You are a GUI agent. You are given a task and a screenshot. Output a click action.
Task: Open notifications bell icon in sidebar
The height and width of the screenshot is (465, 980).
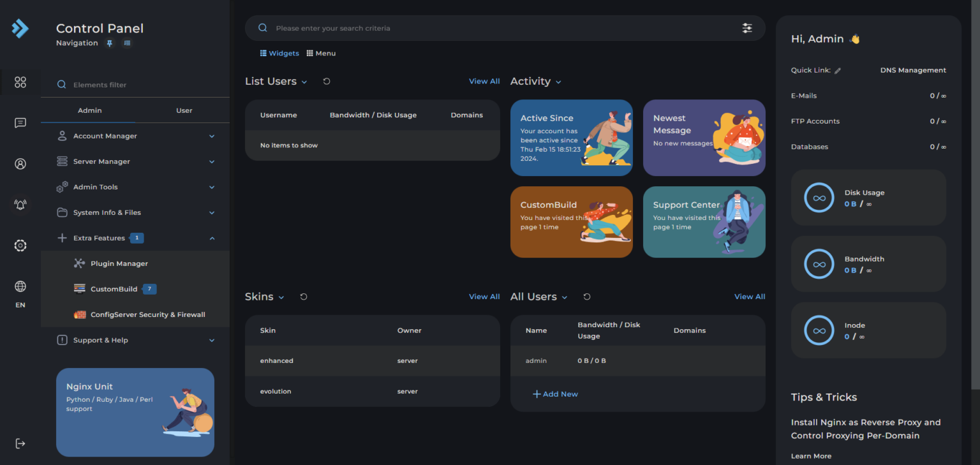click(x=20, y=205)
